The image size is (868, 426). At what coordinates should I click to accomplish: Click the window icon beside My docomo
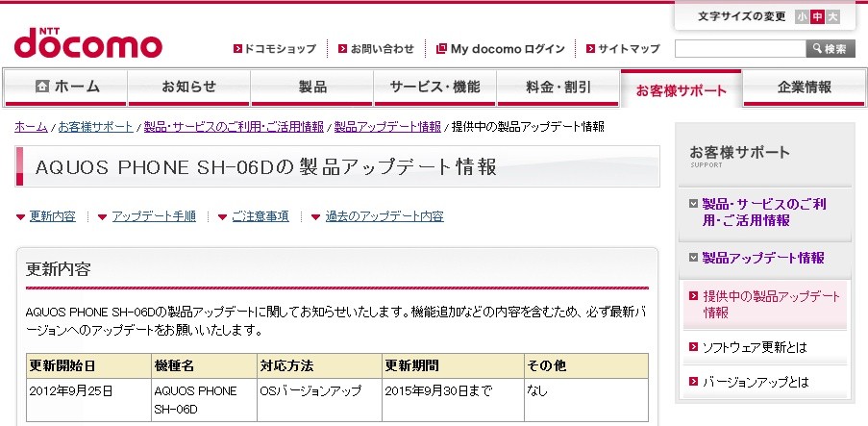click(x=441, y=49)
